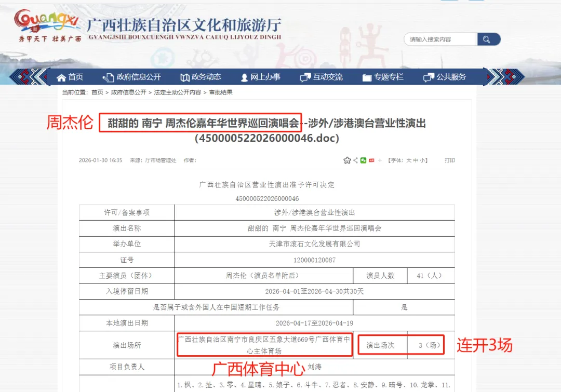Click the publish time 2026-01-30 16:35
The height and width of the screenshot is (392, 561).
coord(101,160)
